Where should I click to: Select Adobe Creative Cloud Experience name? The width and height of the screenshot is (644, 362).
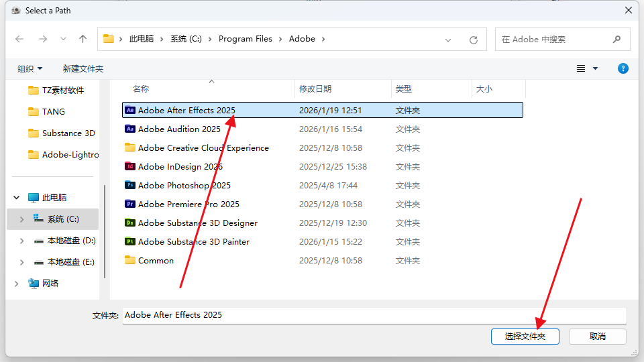pos(203,147)
